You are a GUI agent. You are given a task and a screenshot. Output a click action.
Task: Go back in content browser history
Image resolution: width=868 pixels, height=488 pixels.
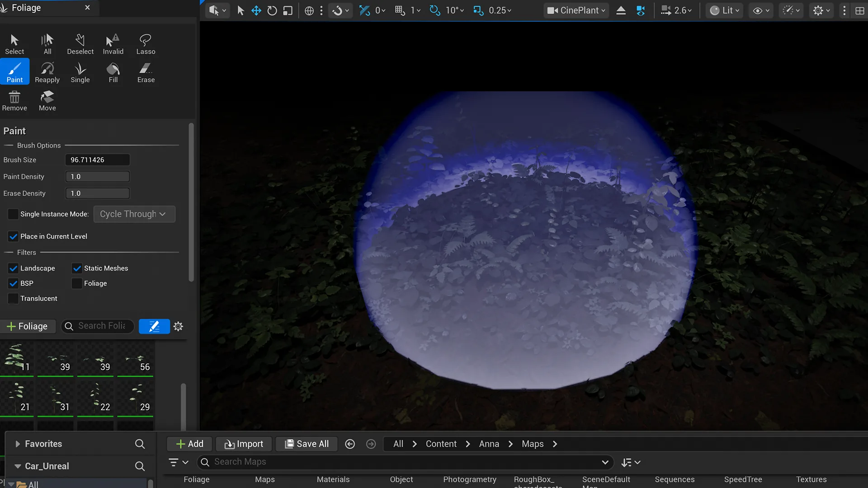(350, 444)
